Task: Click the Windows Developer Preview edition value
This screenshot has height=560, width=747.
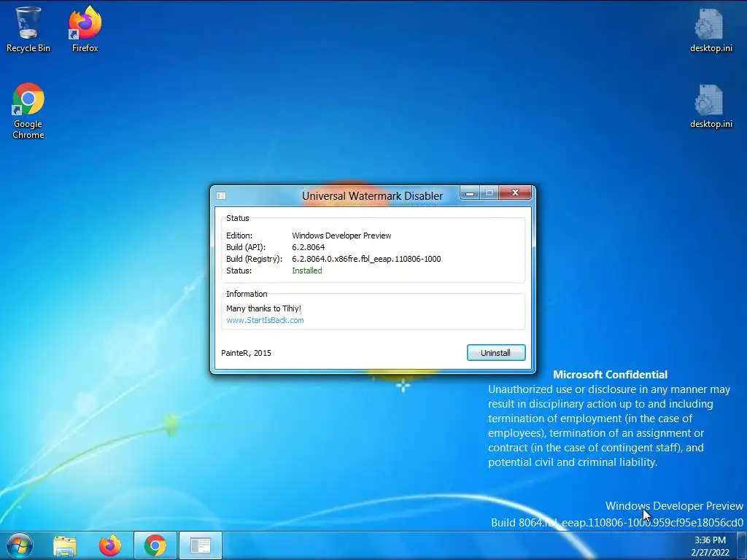Action: (x=341, y=236)
